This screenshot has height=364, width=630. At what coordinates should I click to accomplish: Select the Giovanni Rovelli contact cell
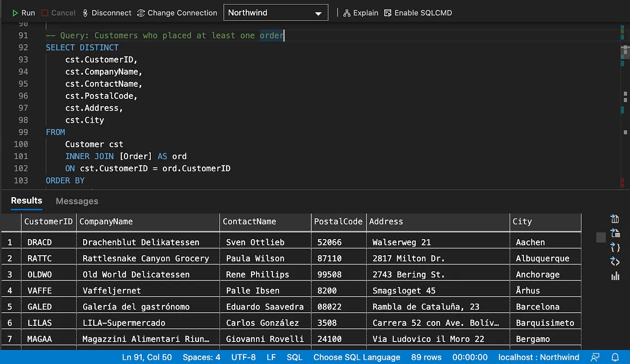coord(265,339)
